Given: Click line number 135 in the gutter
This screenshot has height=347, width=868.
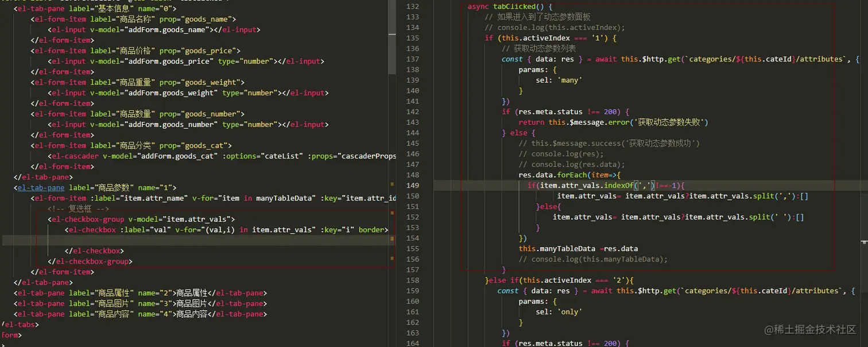Looking at the screenshot, I should click(x=412, y=38).
